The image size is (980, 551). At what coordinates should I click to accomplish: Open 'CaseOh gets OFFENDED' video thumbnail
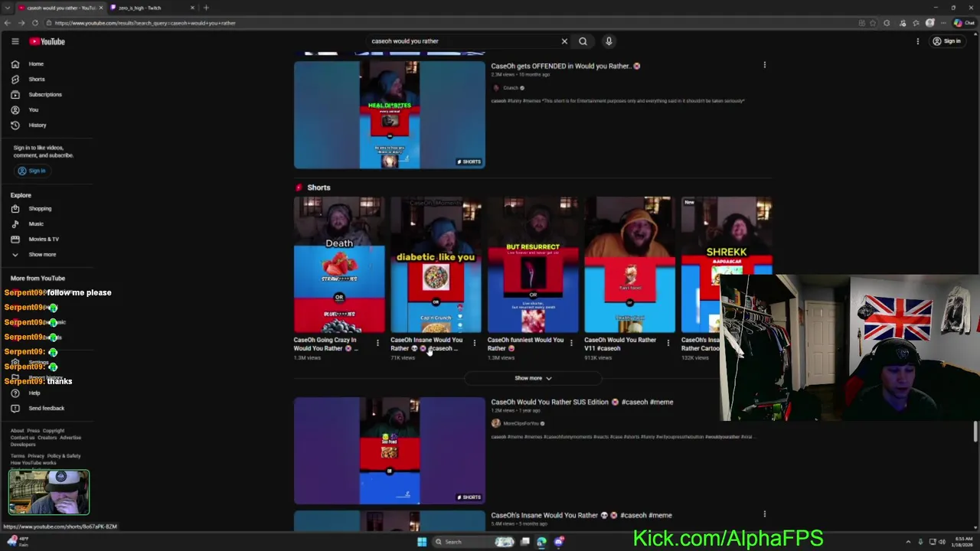(389, 115)
